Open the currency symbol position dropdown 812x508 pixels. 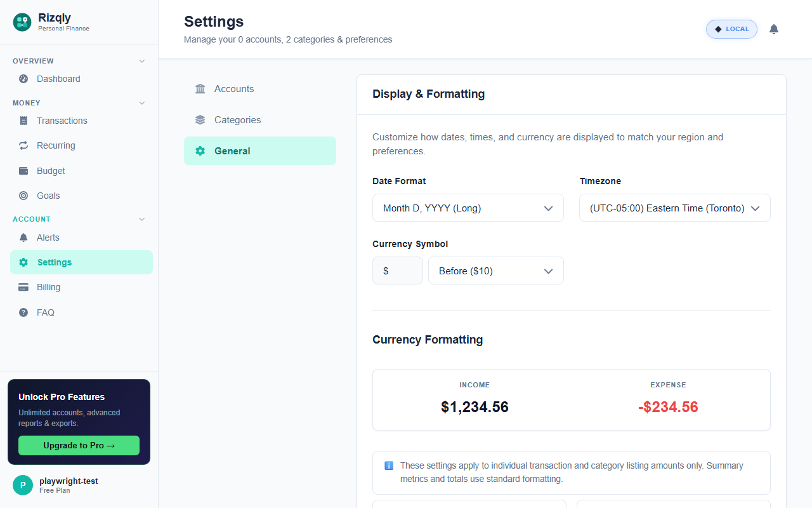[495, 271]
